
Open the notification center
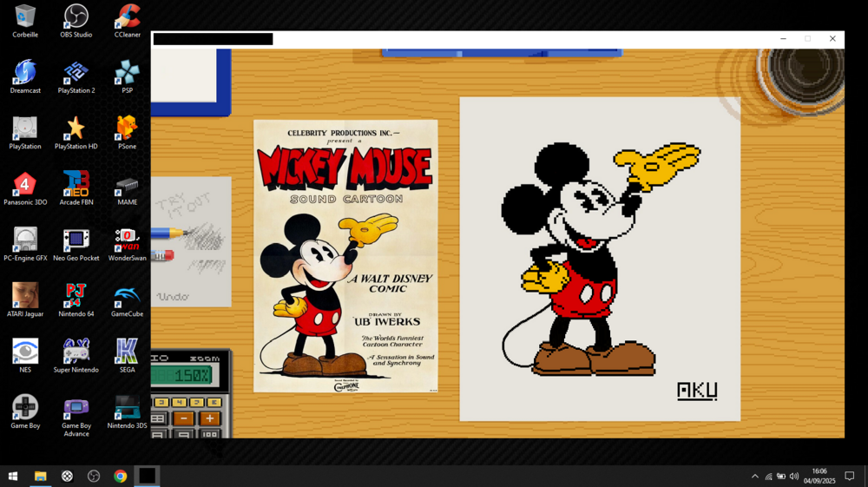tap(850, 476)
